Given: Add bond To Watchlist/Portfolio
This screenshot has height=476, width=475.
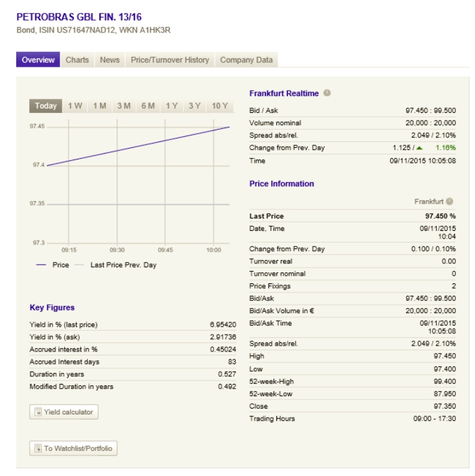Looking at the screenshot, I should pyautogui.click(x=73, y=448).
